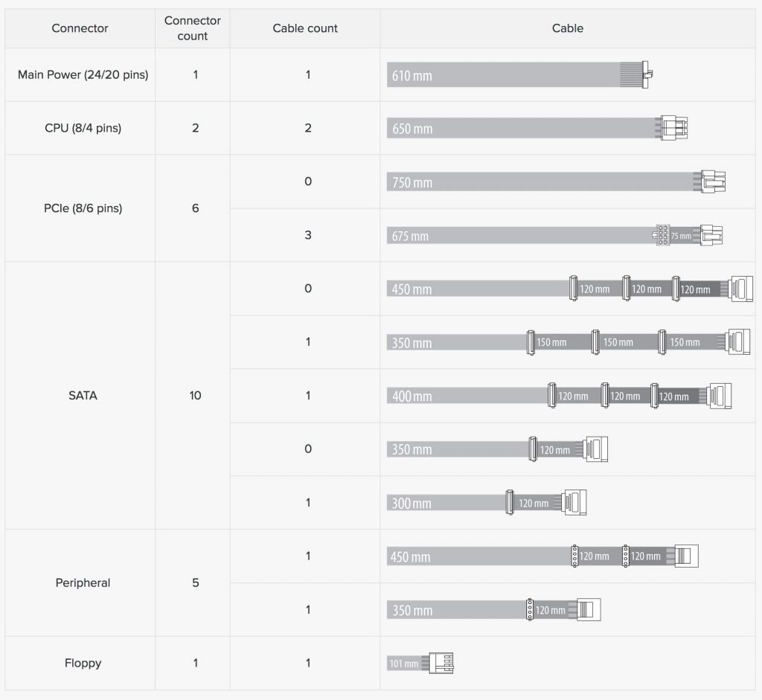This screenshot has height=700, width=762.
Task: Click the "610 mm" cable length label
Action: pyautogui.click(x=412, y=76)
